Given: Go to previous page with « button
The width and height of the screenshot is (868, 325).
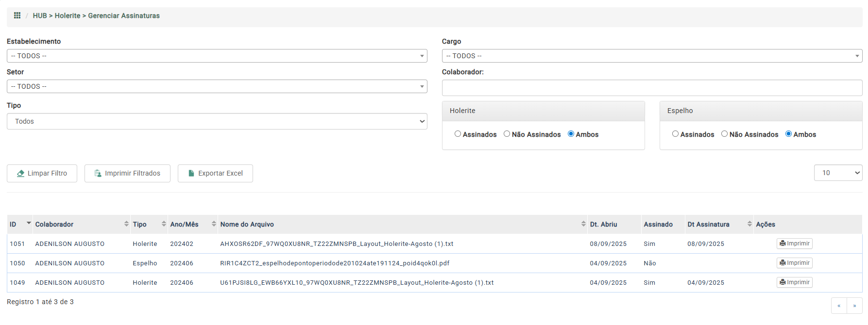Looking at the screenshot, I should [839, 306].
